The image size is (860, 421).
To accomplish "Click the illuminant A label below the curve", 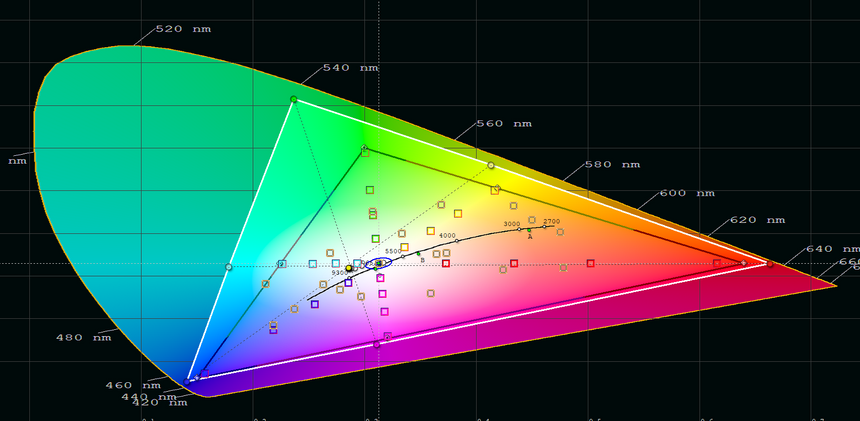I will [x=530, y=237].
